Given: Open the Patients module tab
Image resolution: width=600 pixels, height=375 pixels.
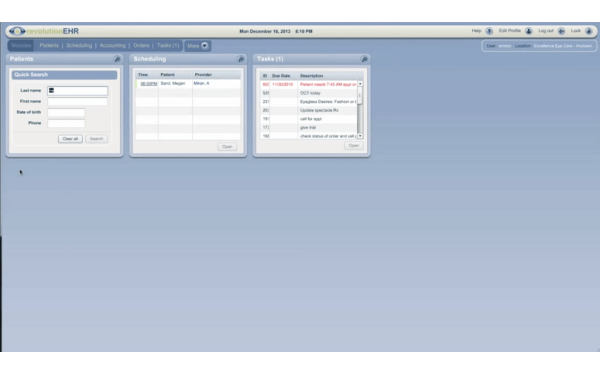Looking at the screenshot, I should coord(49,46).
